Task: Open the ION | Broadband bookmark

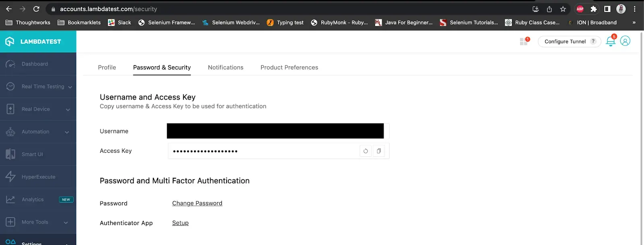Action: pos(592,23)
